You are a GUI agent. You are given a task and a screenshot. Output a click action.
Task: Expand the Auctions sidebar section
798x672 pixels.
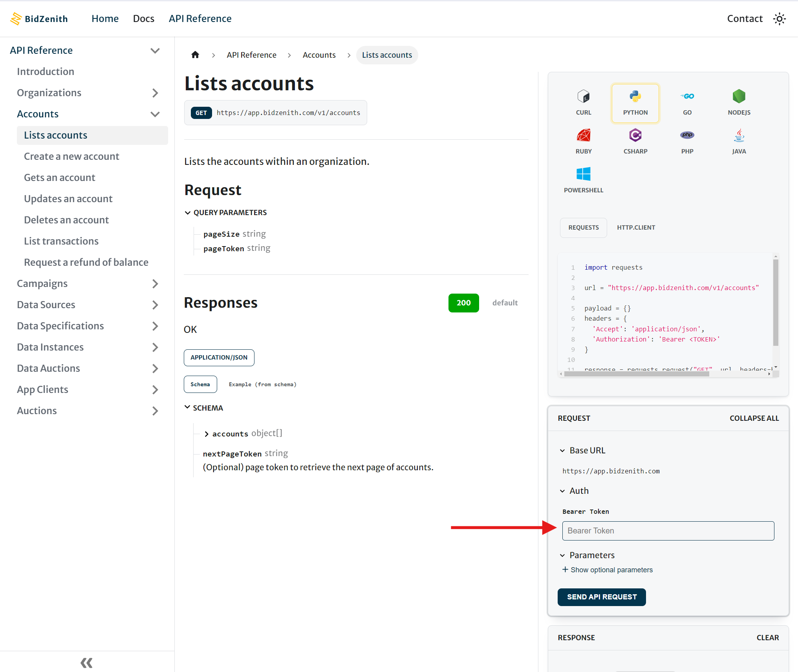pyautogui.click(x=155, y=411)
